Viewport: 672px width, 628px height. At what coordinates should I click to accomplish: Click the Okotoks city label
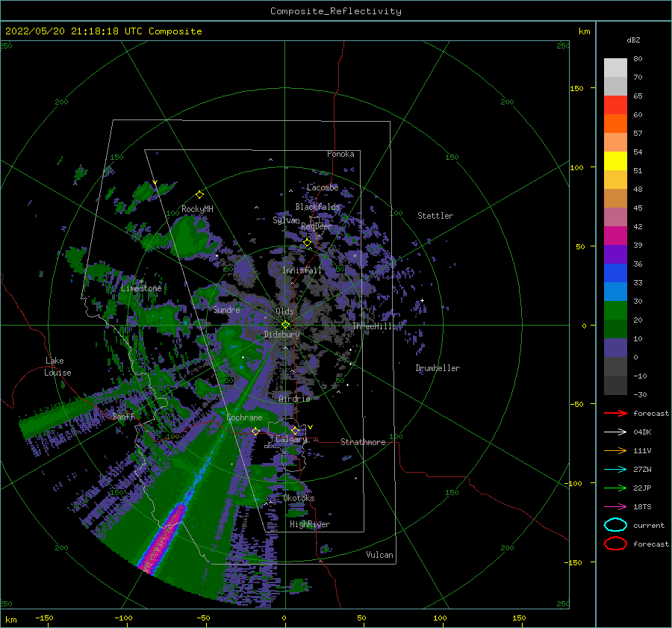click(x=299, y=498)
